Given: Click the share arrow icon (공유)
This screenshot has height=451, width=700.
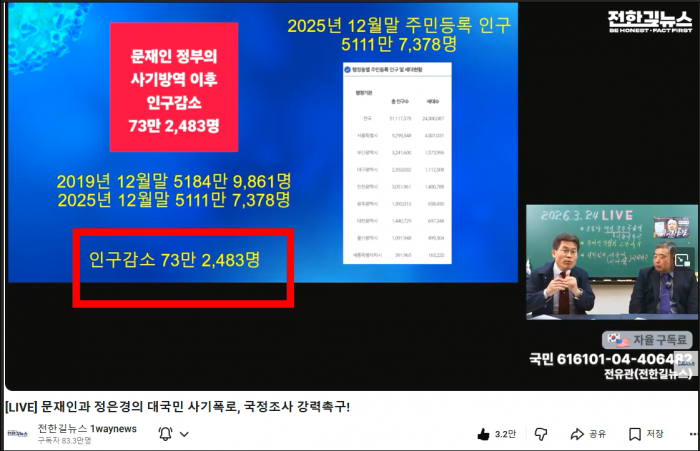Looking at the screenshot, I should pos(577,434).
